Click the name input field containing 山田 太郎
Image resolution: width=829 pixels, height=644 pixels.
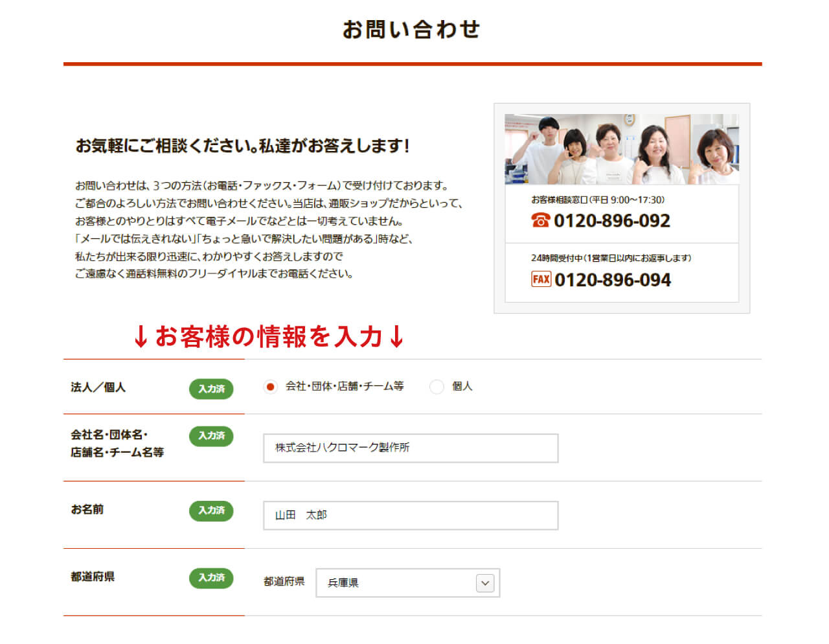point(410,515)
